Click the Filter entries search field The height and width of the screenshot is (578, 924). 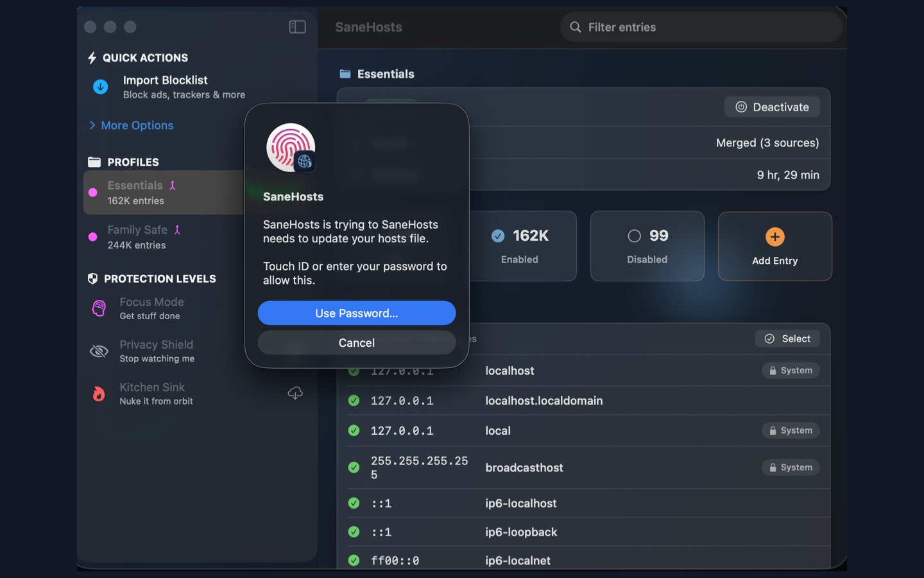(701, 27)
